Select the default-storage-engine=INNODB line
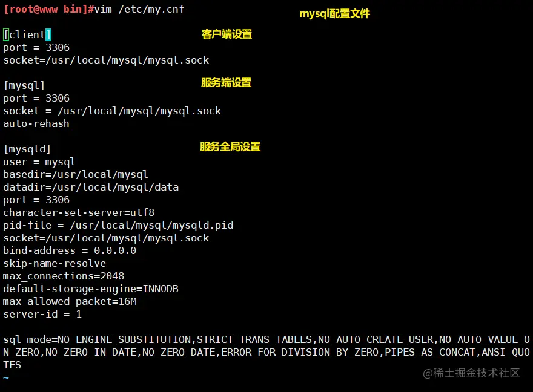 pos(90,289)
